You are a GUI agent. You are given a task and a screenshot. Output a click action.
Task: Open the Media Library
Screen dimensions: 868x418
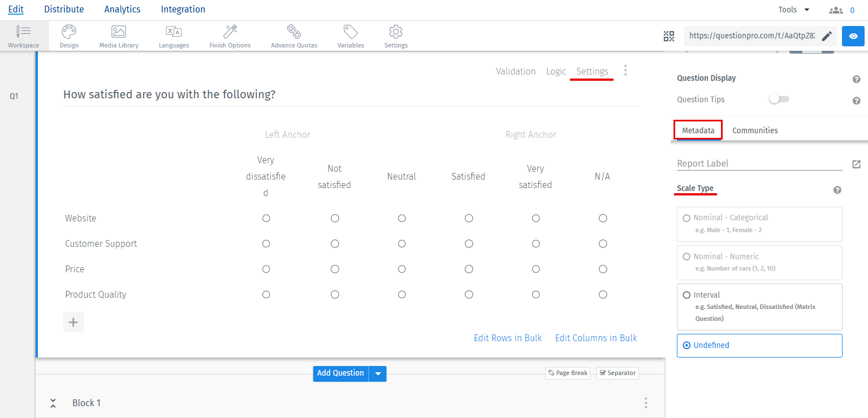pos(118,36)
